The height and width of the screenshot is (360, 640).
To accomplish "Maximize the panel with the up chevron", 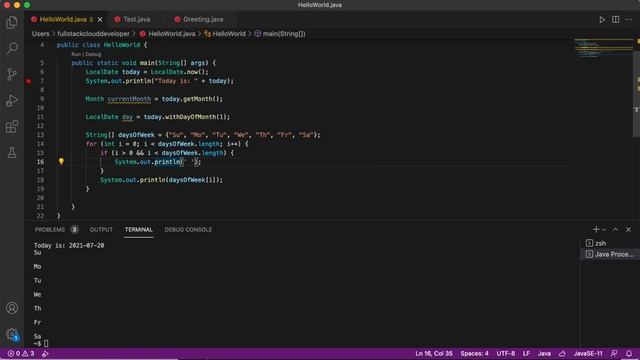I will coord(615,229).
